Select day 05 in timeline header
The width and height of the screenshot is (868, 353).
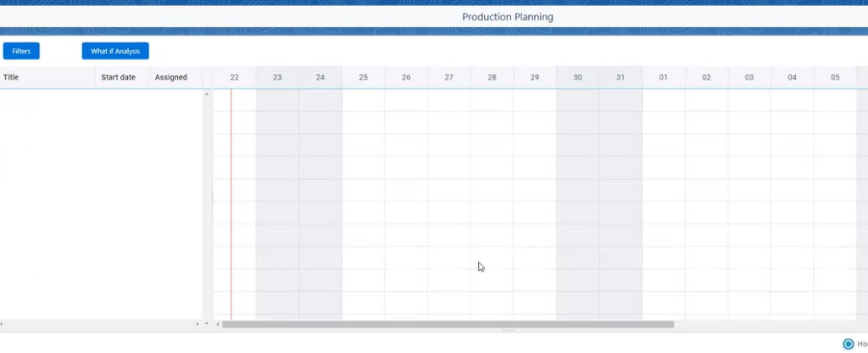pos(835,77)
